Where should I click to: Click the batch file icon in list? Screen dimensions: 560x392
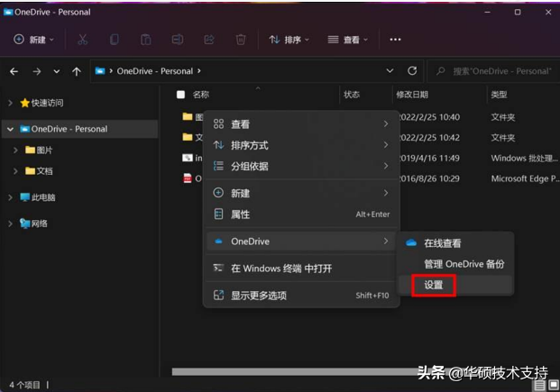188,158
